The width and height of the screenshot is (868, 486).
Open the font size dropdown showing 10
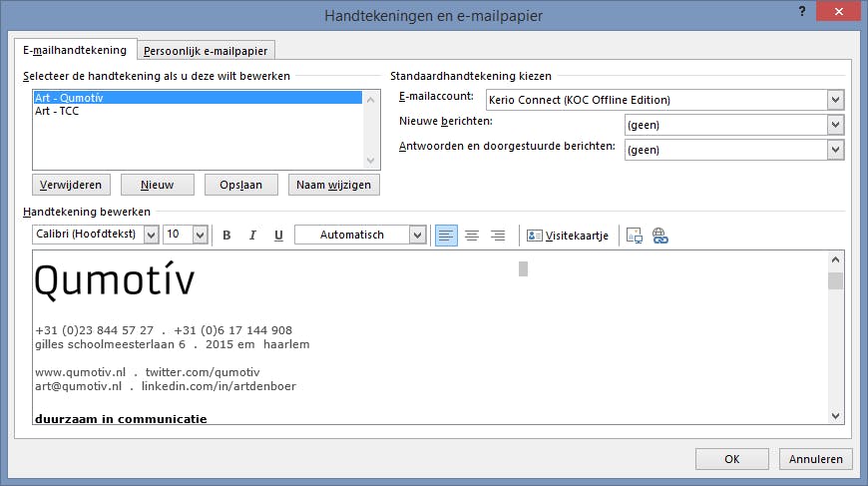201,235
